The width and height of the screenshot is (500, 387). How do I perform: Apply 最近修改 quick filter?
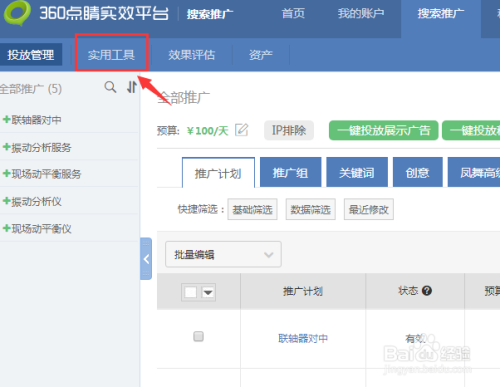(x=369, y=209)
